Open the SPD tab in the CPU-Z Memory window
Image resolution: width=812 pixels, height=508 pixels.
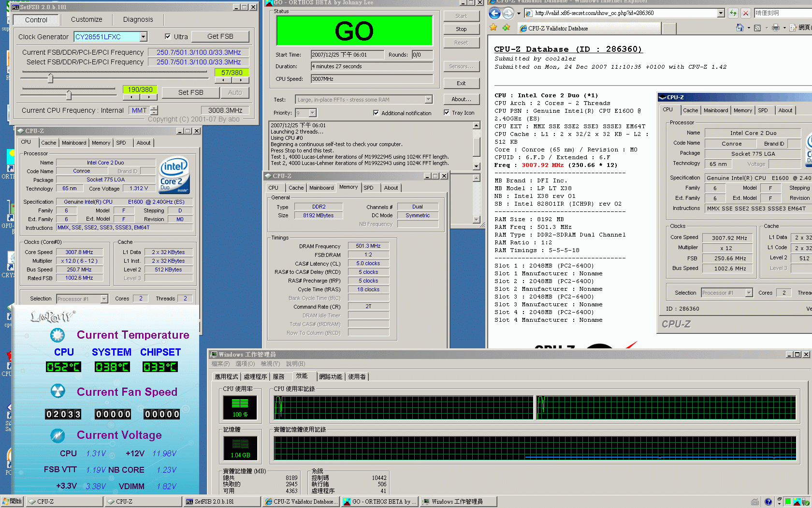[x=368, y=188]
